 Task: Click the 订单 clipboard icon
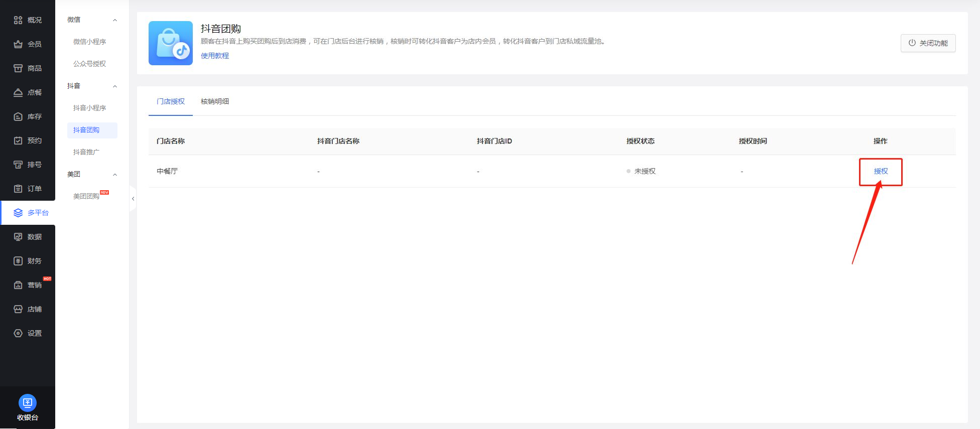18,189
